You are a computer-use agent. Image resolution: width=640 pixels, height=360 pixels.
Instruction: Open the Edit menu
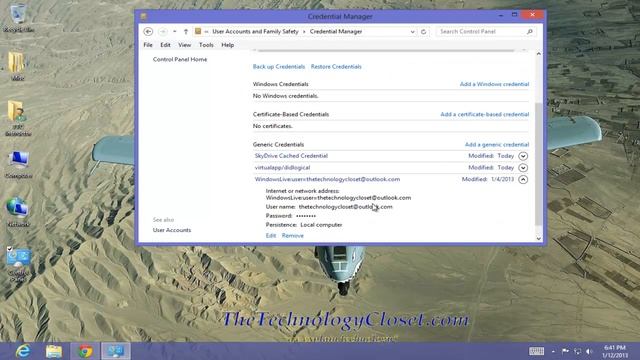[x=165, y=45]
